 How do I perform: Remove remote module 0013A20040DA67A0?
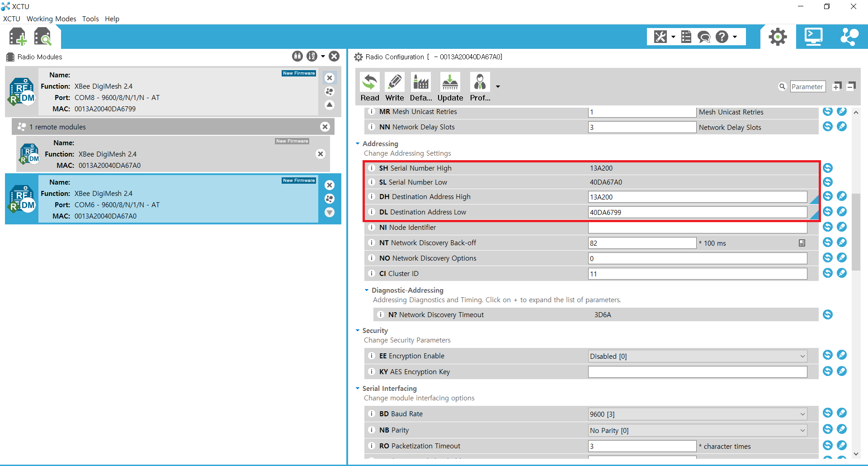(321, 154)
